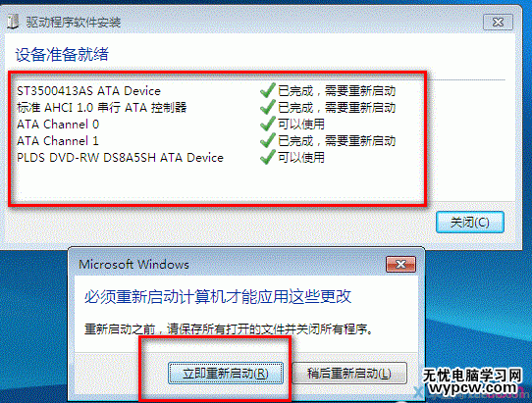Screen dimensions: 532x403
Task: Click the 设备准备就绪 heading
Action: tap(62, 54)
